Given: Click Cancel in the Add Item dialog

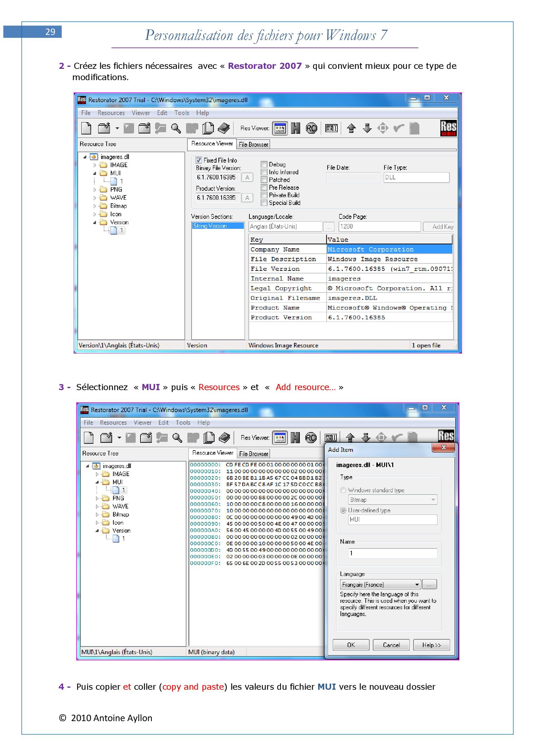Looking at the screenshot, I should click(391, 645).
